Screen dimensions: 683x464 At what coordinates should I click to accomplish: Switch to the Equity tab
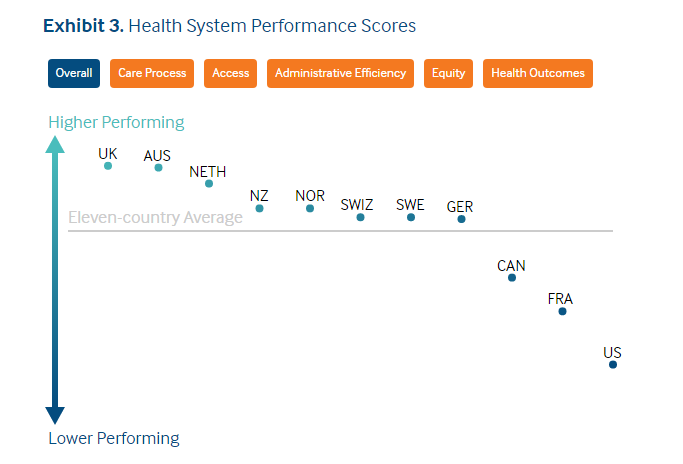point(448,73)
